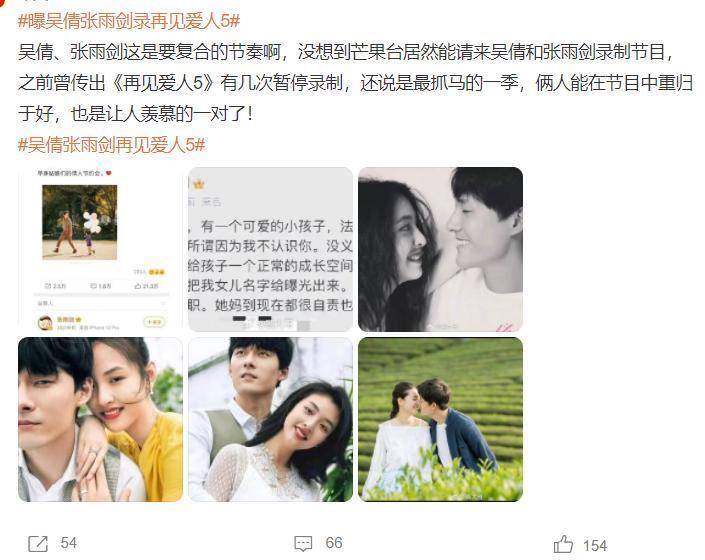Click the follow button in first thumbnail

click(154, 322)
